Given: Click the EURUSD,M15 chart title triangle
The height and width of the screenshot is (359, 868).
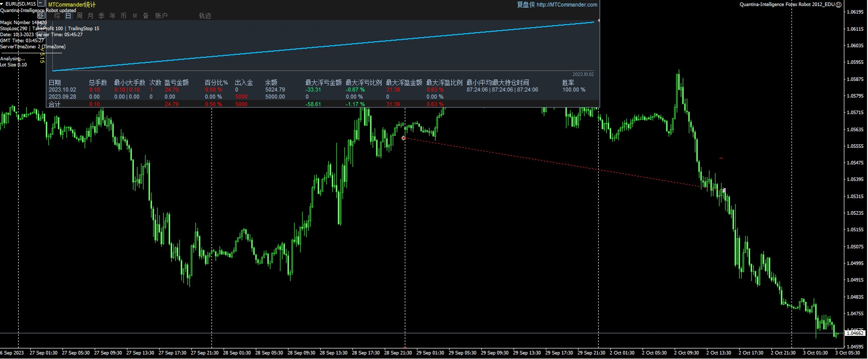Looking at the screenshot, I should 2,4.
